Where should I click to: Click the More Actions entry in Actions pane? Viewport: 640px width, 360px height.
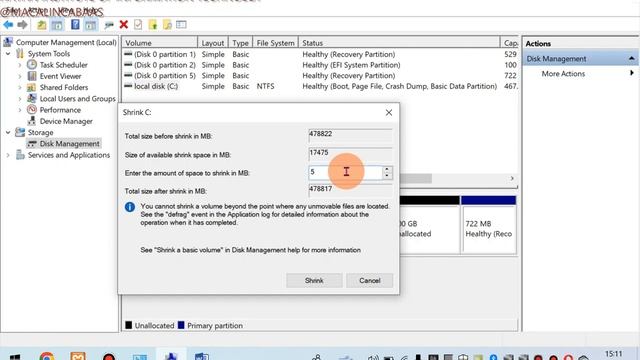coord(563,73)
